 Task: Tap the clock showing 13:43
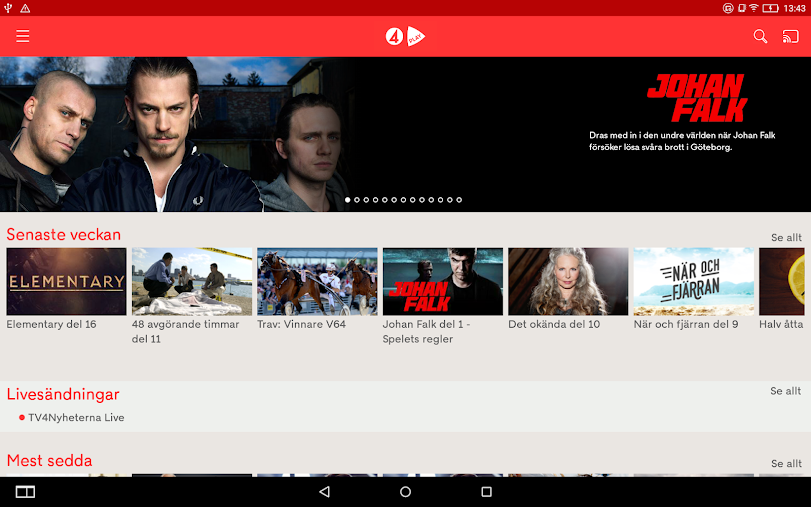[794, 8]
